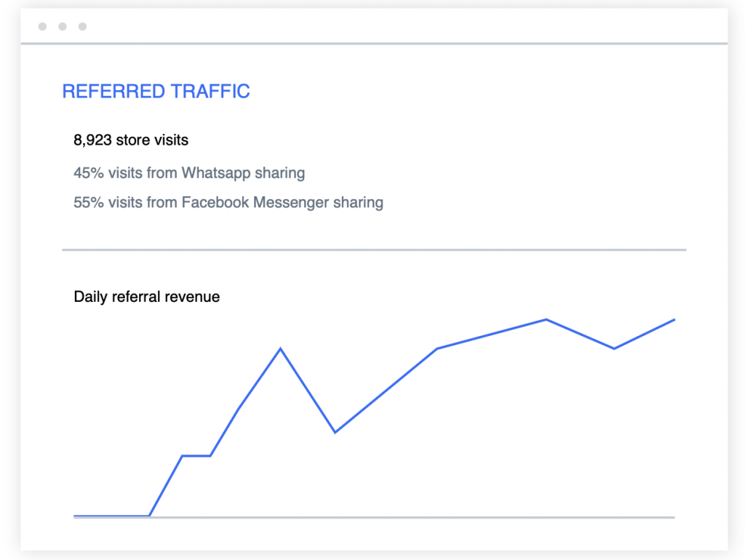Click the flat zero segment at the chart start
The width and height of the screenshot is (745, 560).
point(111,516)
